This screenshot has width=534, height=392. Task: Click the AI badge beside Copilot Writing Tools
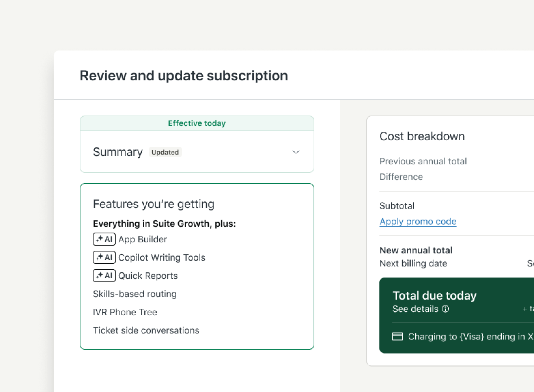tap(104, 257)
